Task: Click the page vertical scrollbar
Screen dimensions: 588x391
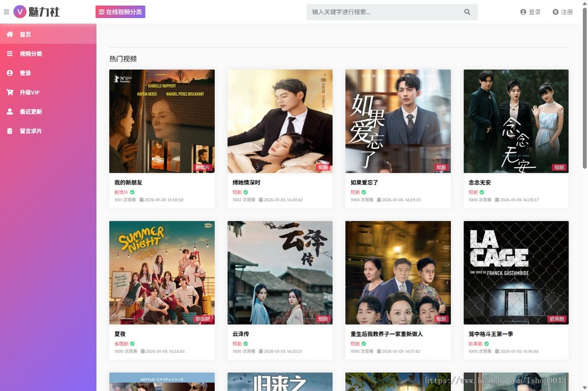Action: point(585,88)
